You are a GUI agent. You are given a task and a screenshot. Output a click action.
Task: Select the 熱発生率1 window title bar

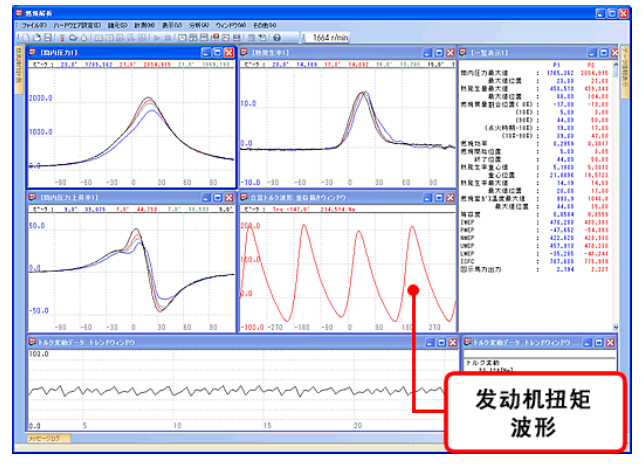coord(347,53)
